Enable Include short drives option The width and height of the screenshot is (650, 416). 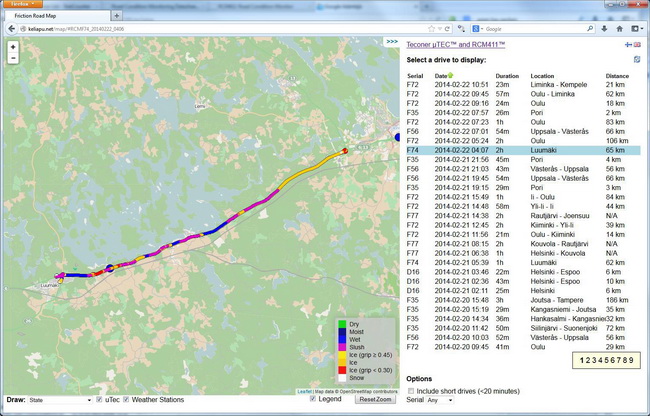[x=411, y=391]
